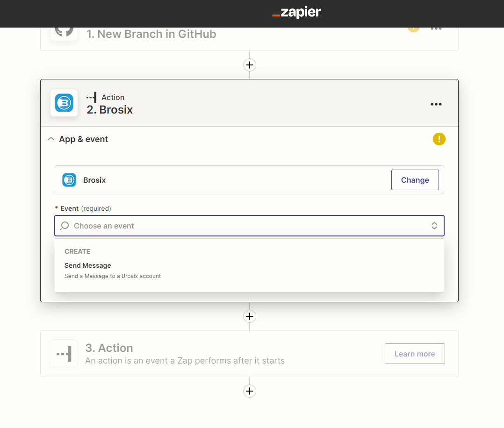Click the step 3 Action placeholder icon

pos(64,354)
